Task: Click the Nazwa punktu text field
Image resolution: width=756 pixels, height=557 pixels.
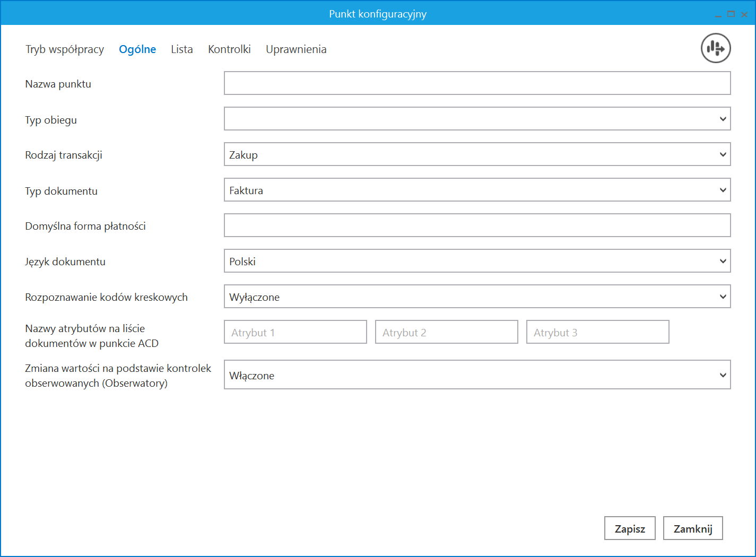Action: tap(477, 83)
